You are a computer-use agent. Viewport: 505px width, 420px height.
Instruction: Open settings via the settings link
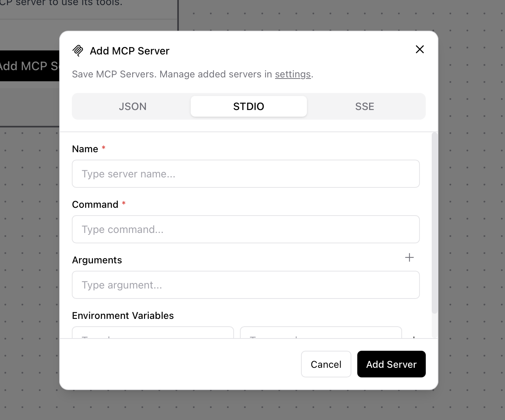(292, 74)
